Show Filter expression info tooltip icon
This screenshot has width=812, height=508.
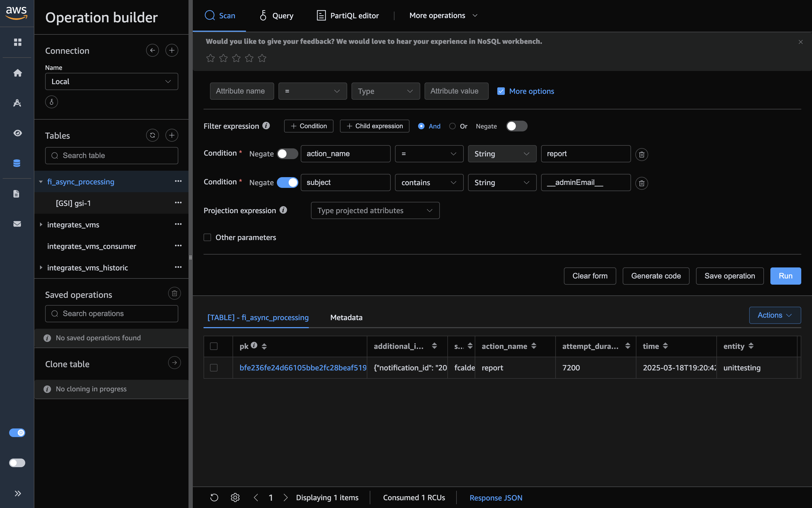266,126
